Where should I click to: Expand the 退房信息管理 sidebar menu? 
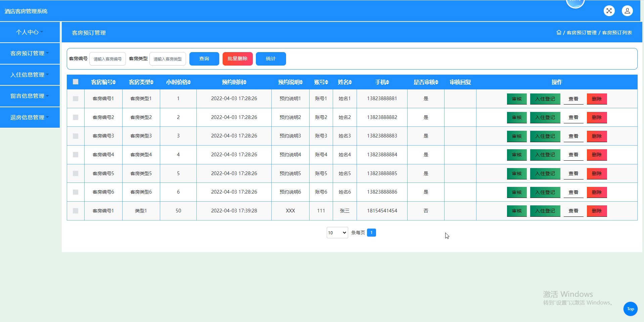[30, 117]
